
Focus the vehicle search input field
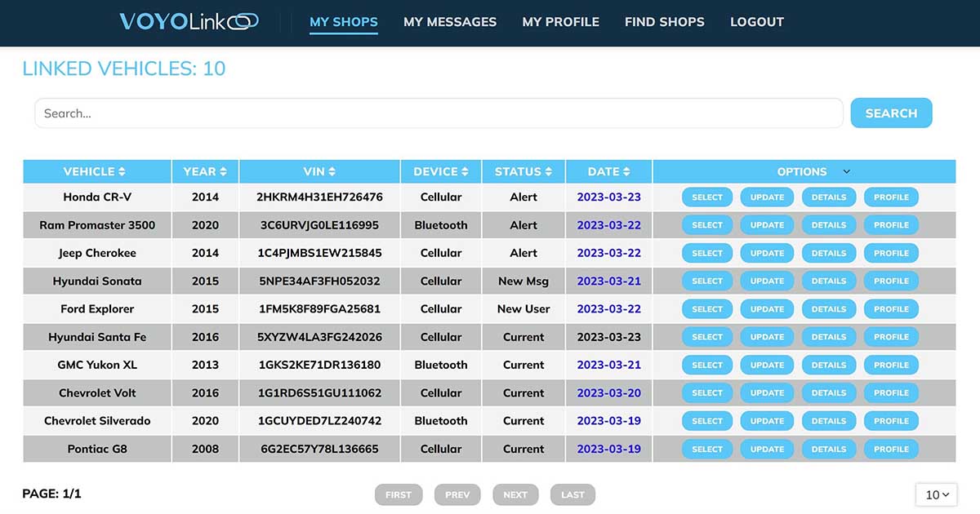pos(438,113)
